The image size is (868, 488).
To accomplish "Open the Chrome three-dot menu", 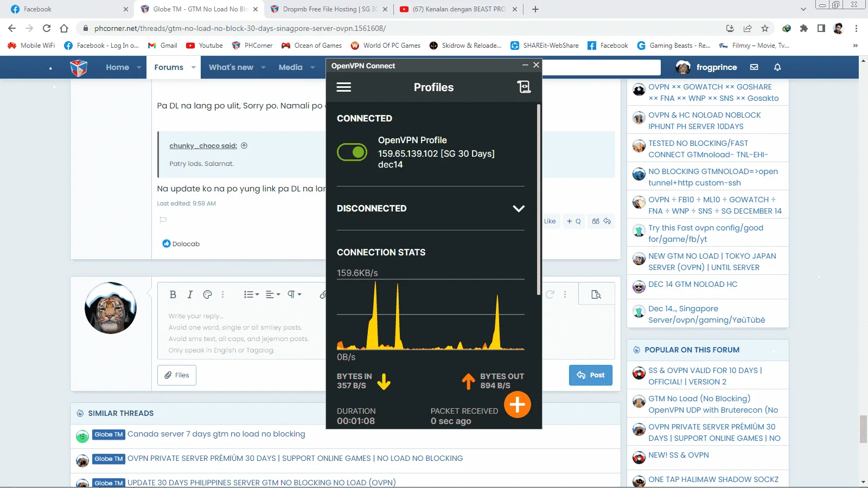I will click(x=856, y=28).
